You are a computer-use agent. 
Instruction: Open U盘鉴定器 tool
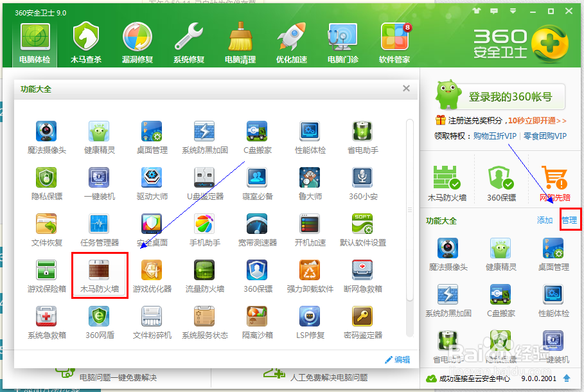pos(204,184)
